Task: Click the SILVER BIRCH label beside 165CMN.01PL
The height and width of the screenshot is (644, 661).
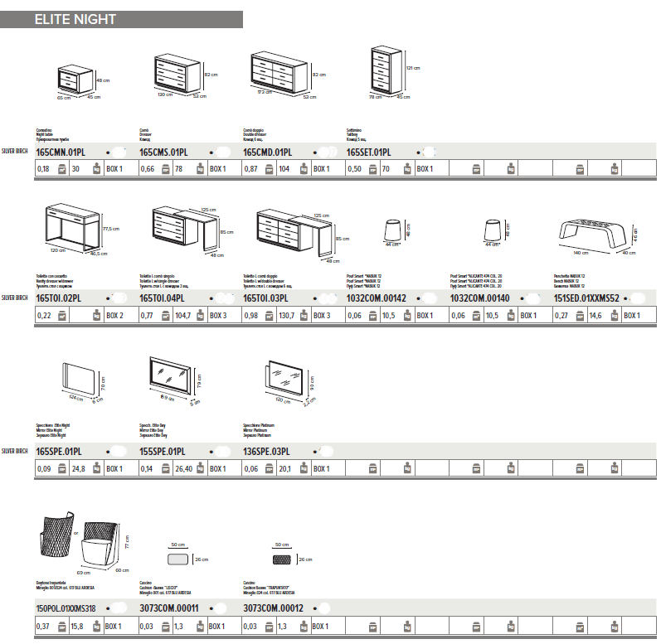Action: 15,151
